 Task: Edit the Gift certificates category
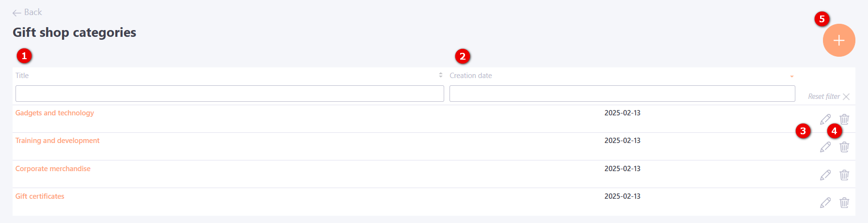(825, 203)
